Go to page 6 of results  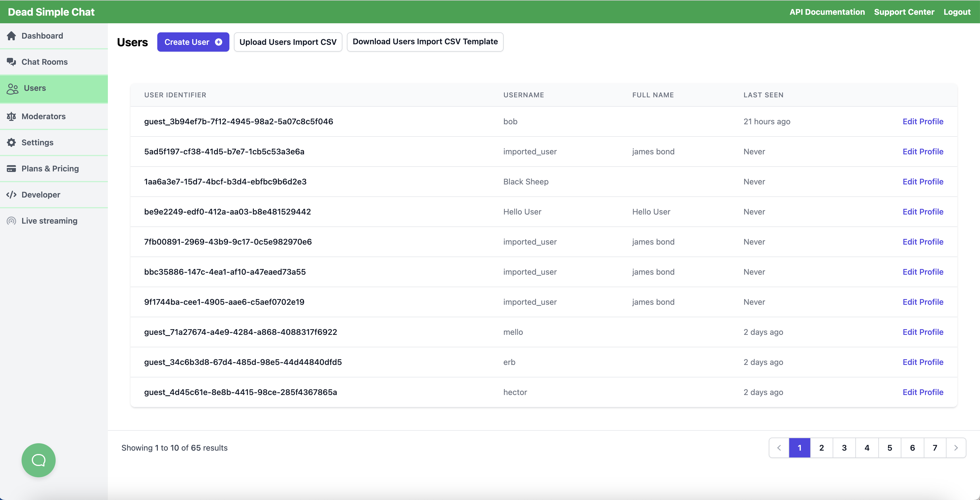(x=912, y=448)
